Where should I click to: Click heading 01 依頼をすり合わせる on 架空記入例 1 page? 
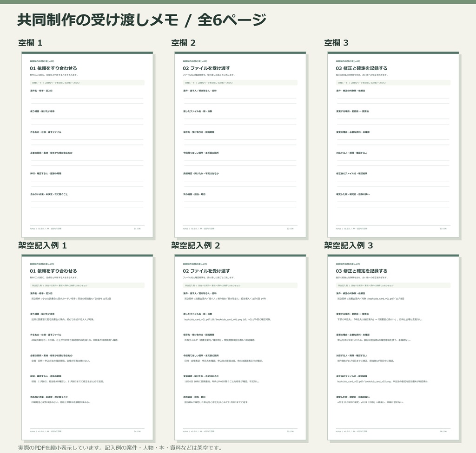[x=53, y=271]
